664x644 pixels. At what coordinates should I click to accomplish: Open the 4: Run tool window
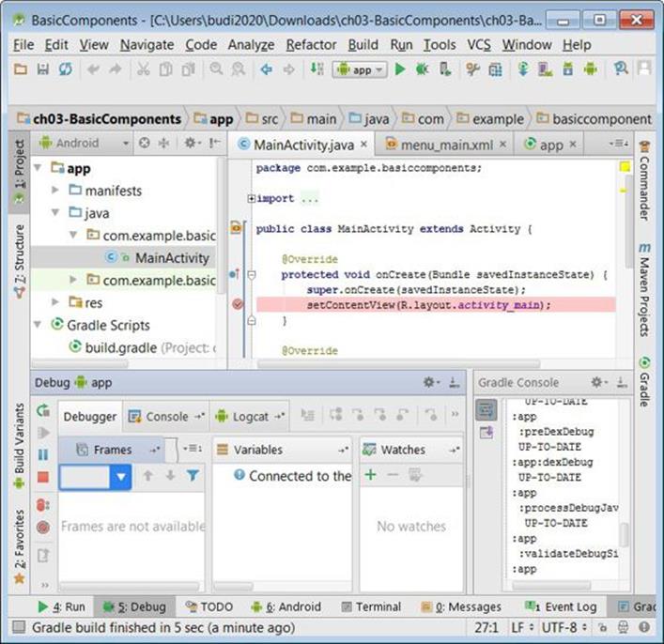coord(62,606)
